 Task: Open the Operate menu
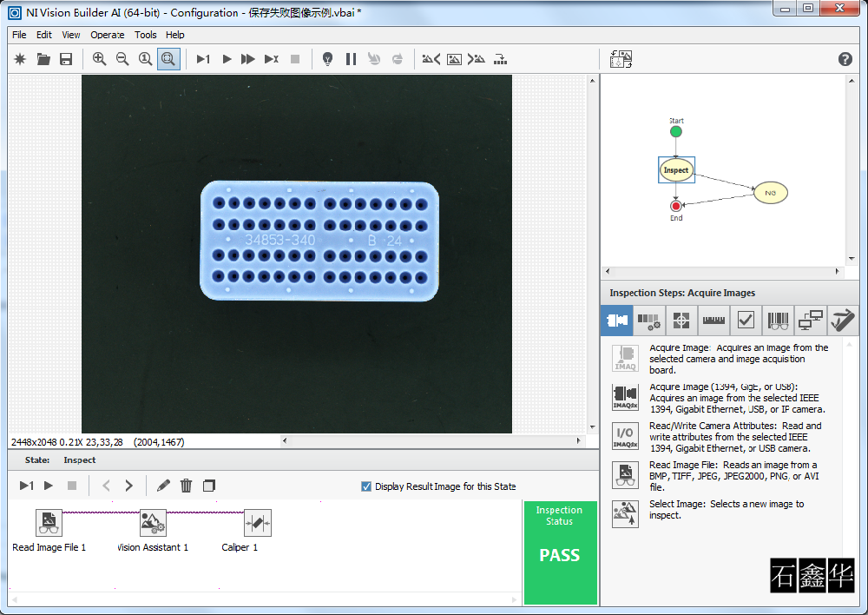[x=108, y=35]
